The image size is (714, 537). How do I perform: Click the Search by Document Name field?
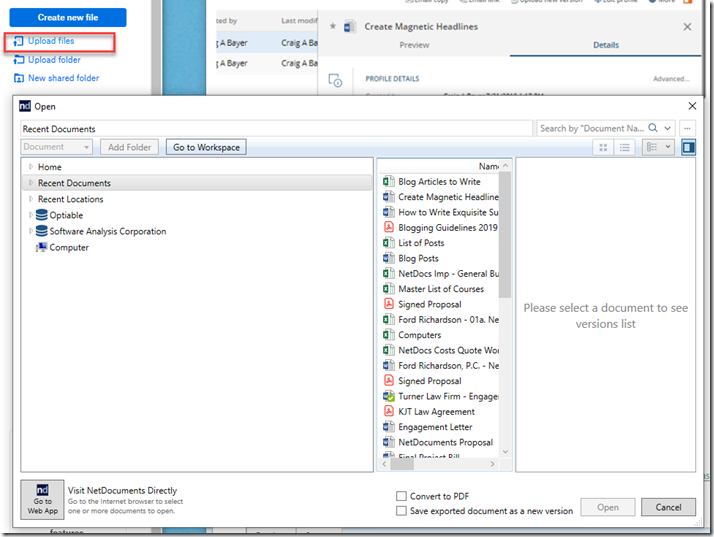592,128
